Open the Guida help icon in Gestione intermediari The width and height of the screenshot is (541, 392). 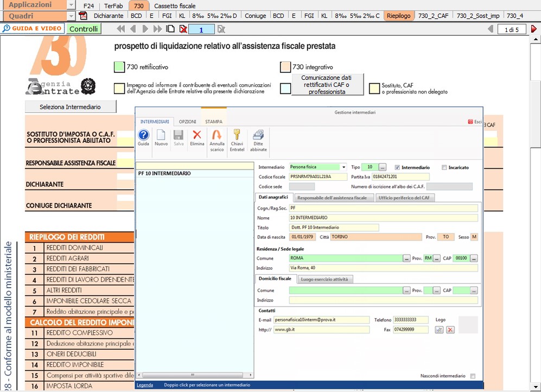tap(143, 135)
